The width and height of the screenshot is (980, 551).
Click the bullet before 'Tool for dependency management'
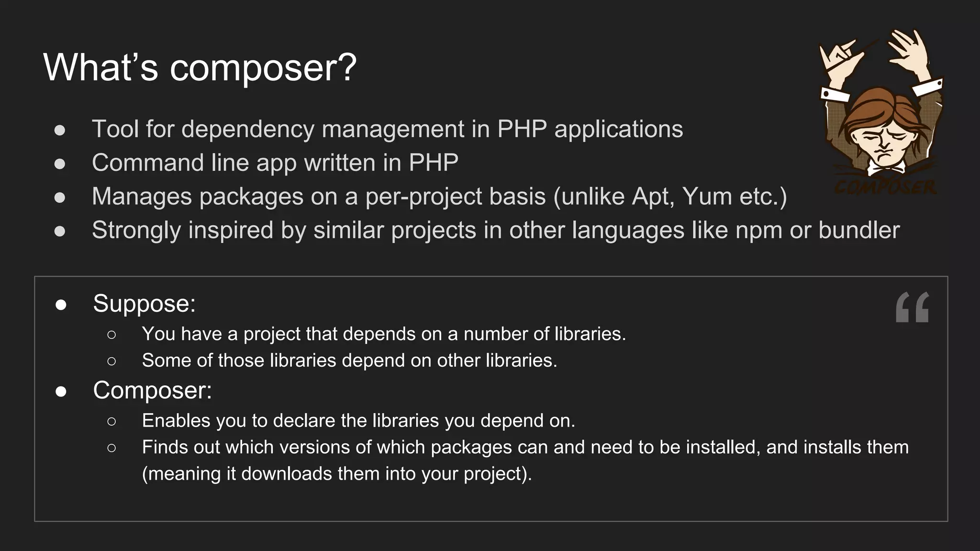coord(60,131)
